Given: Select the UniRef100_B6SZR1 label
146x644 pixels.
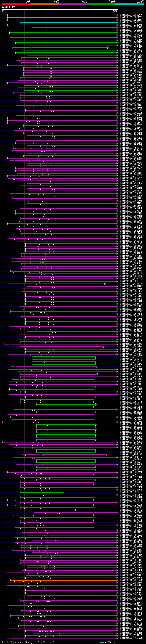Looking at the screenshot, I should [x=131, y=93].
